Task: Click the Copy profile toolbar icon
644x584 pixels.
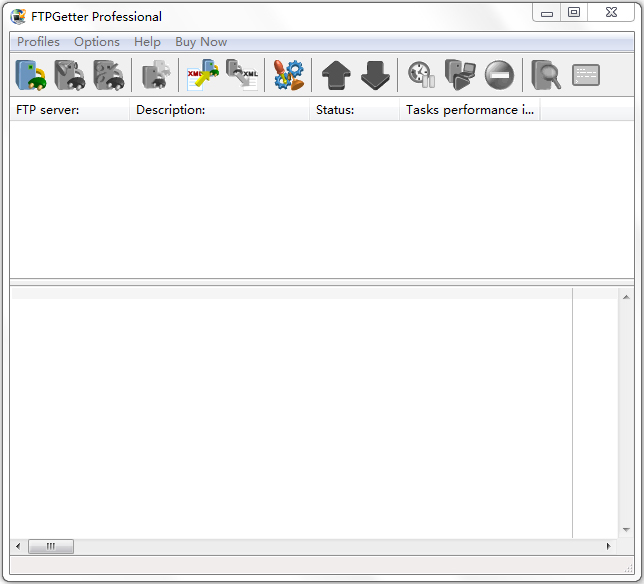Action: click(156, 75)
